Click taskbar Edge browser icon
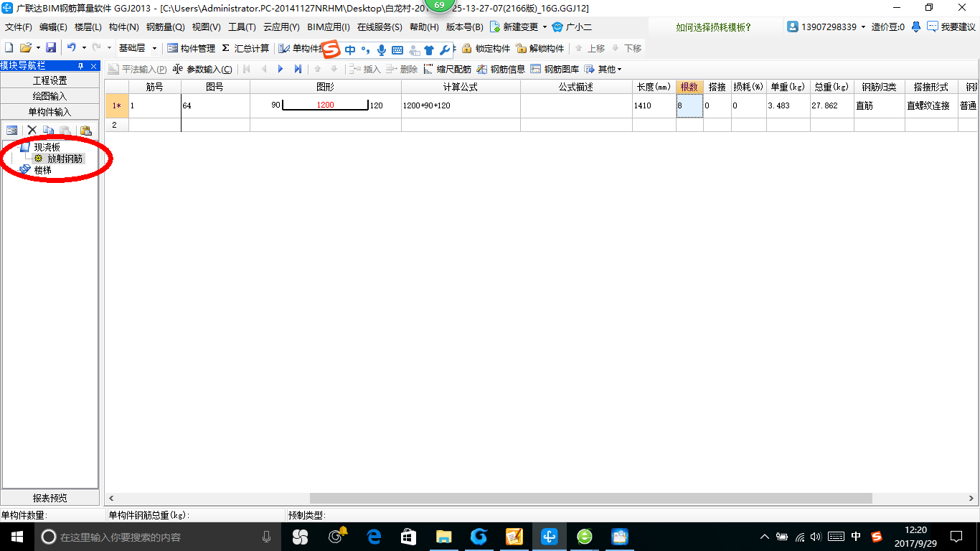The height and width of the screenshot is (551, 980). click(374, 537)
